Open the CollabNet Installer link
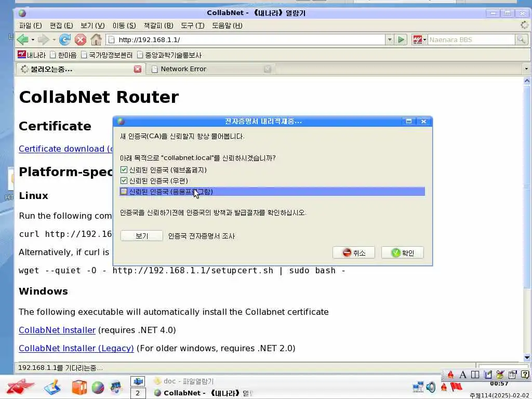The image size is (532, 399). (57, 330)
